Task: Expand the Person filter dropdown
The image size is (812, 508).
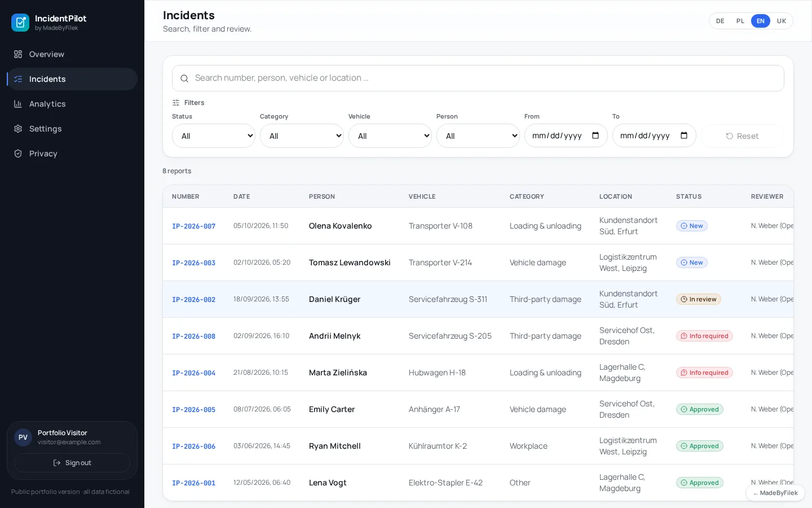Action: [x=478, y=136]
